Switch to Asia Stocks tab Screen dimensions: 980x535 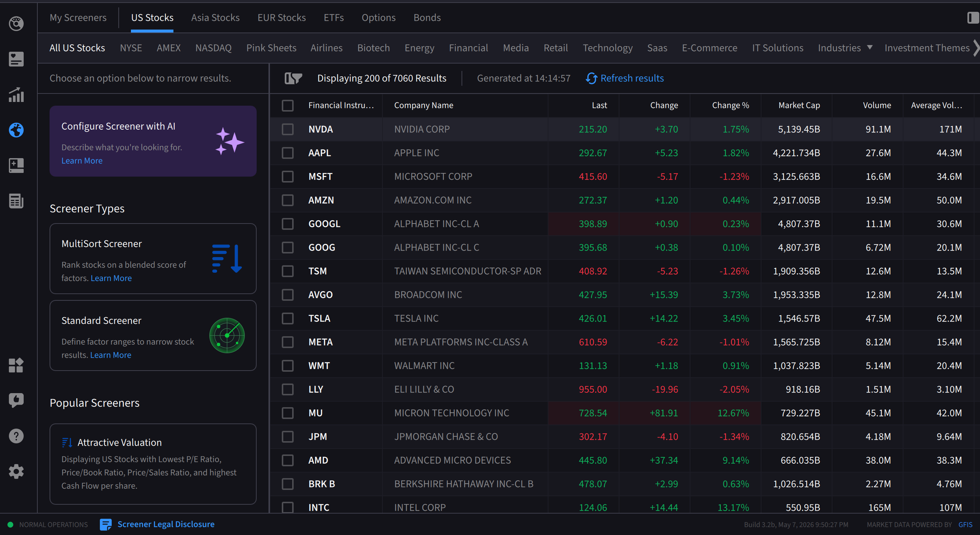click(215, 18)
